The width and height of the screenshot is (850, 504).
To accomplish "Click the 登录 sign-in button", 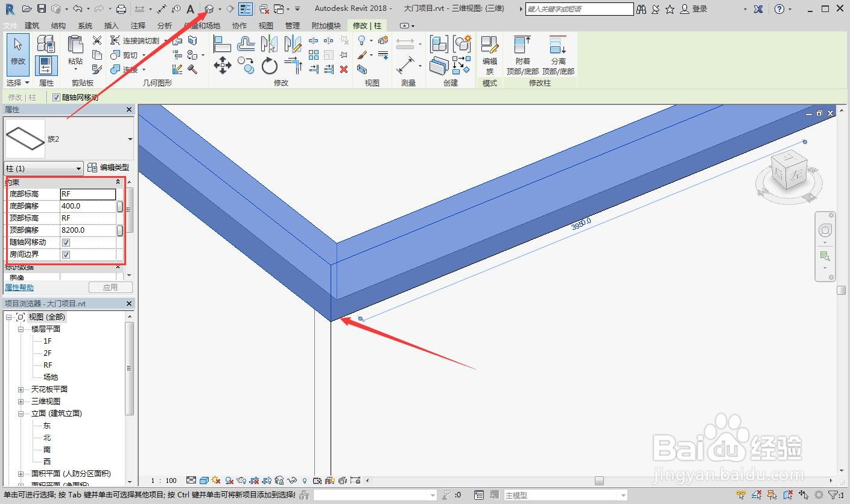I will pos(694,9).
